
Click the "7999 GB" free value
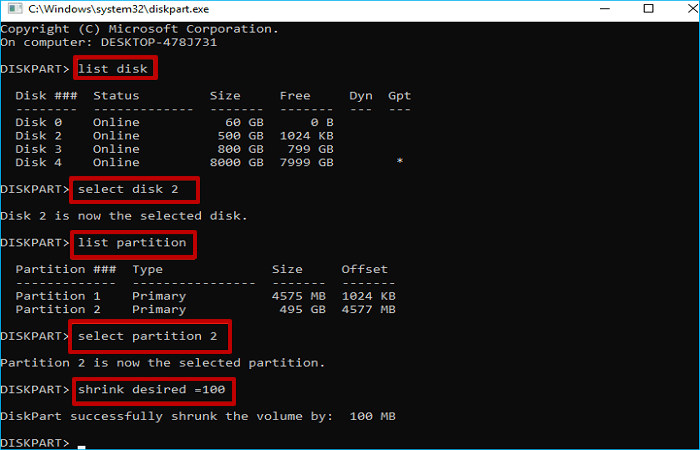[x=306, y=162]
